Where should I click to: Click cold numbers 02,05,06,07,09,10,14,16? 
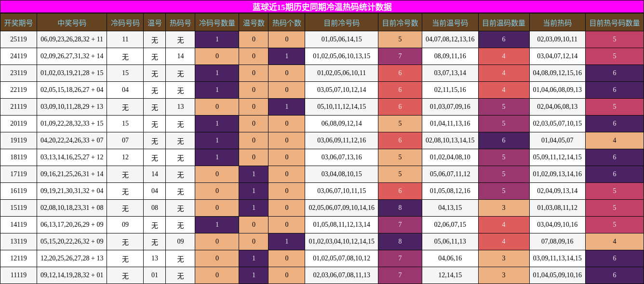tap(342, 208)
